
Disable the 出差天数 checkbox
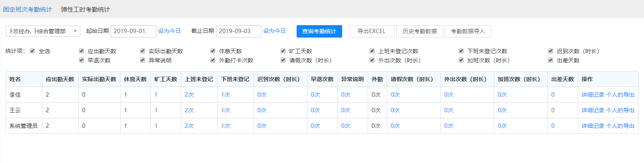click(551, 60)
